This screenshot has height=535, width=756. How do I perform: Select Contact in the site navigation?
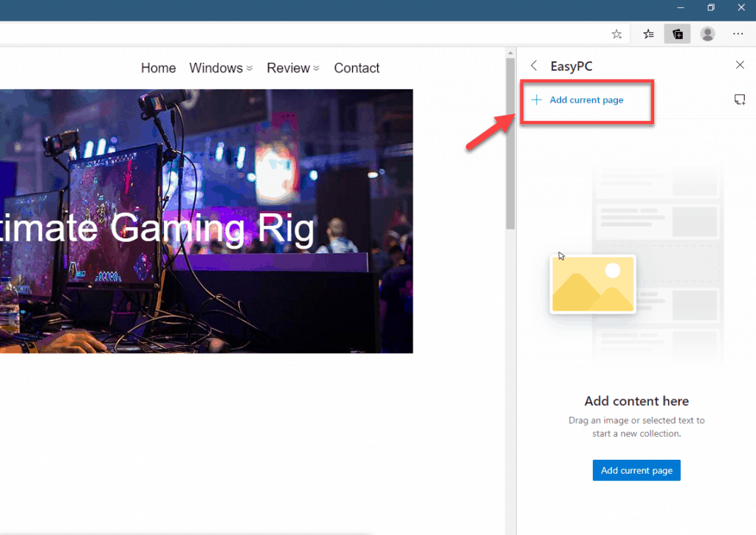coord(357,68)
